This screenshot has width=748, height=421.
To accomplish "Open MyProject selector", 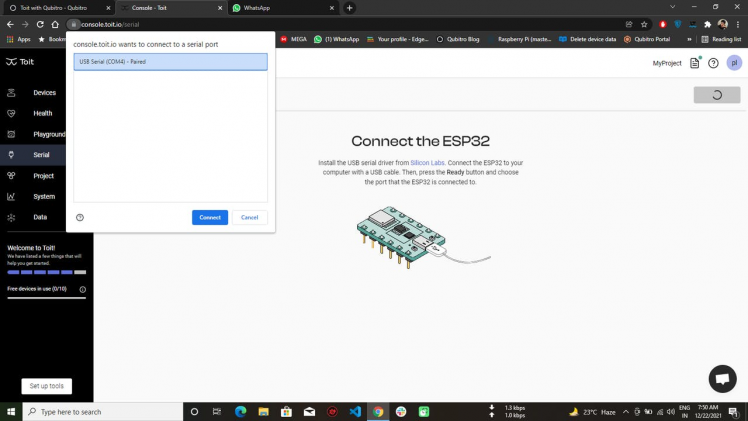I will 667,63.
